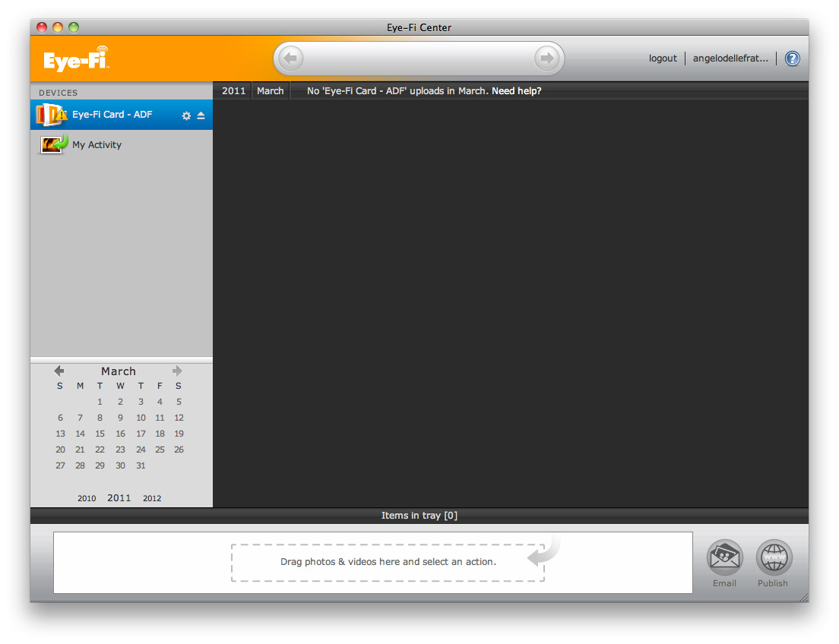This screenshot has height=644, width=839.
Task: Switch calendar to year 2012
Action: tap(152, 498)
